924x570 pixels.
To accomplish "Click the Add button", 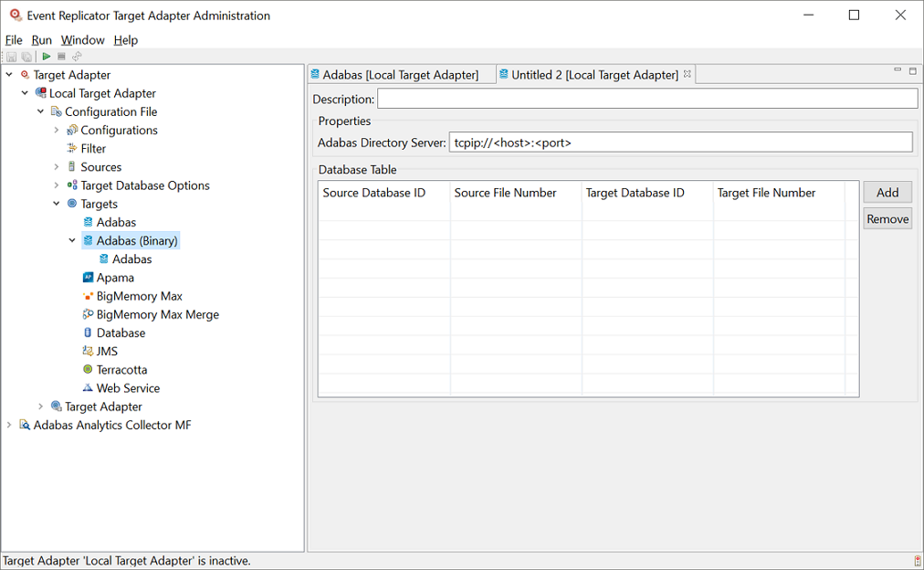I will [x=886, y=192].
